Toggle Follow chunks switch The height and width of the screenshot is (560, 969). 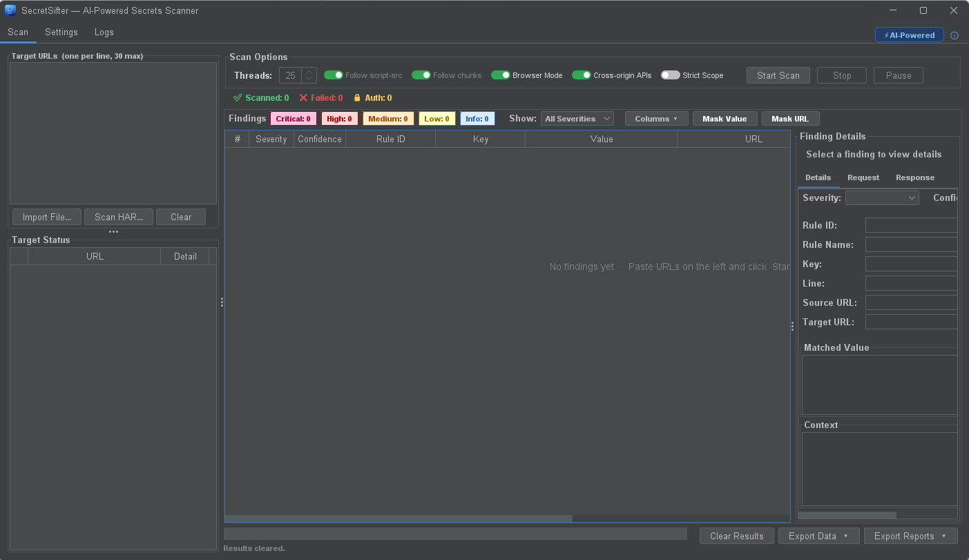[421, 75]
